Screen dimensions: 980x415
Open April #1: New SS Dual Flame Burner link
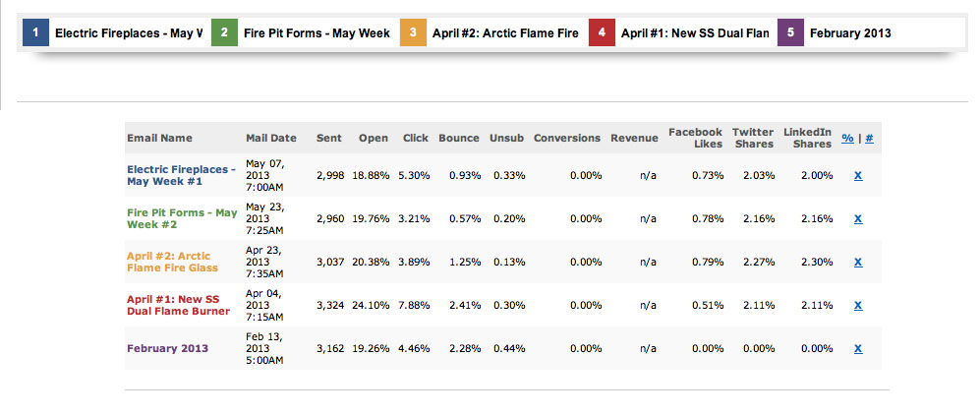point(178,305)
